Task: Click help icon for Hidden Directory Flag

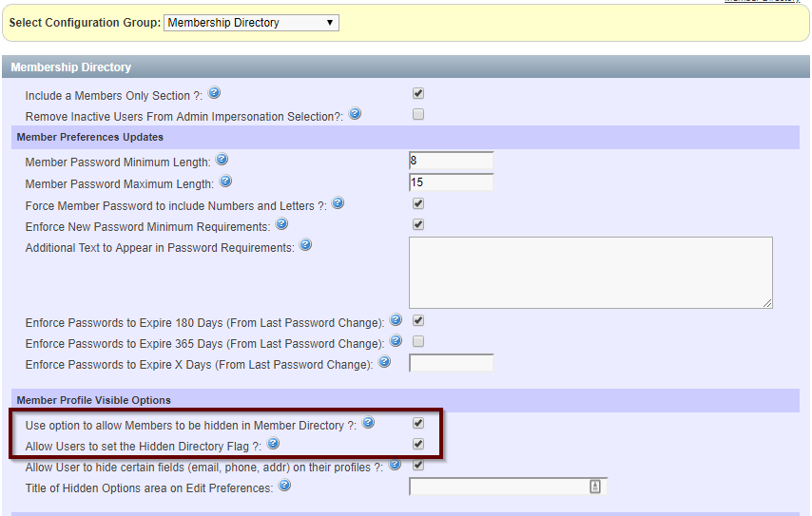Action: point(273,444)
